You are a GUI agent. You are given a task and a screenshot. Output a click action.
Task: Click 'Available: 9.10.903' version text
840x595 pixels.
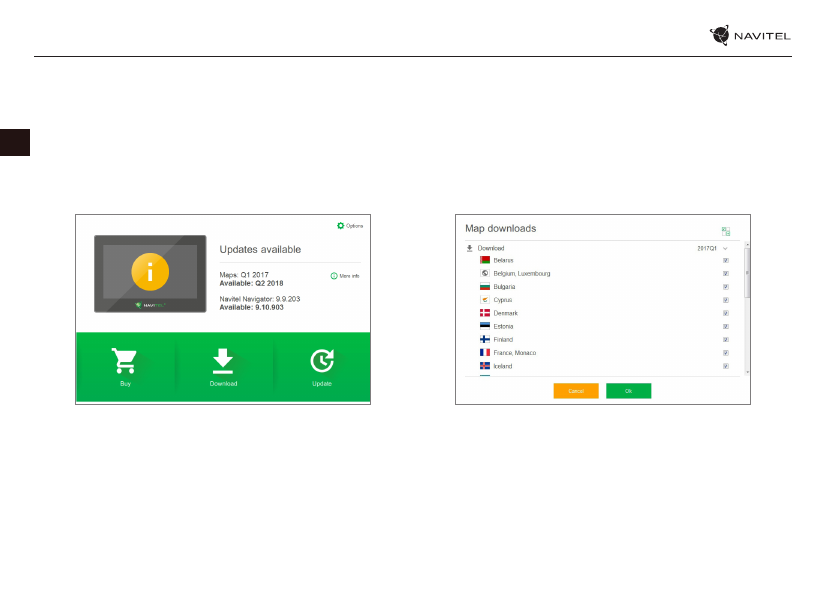pos(251,307)
